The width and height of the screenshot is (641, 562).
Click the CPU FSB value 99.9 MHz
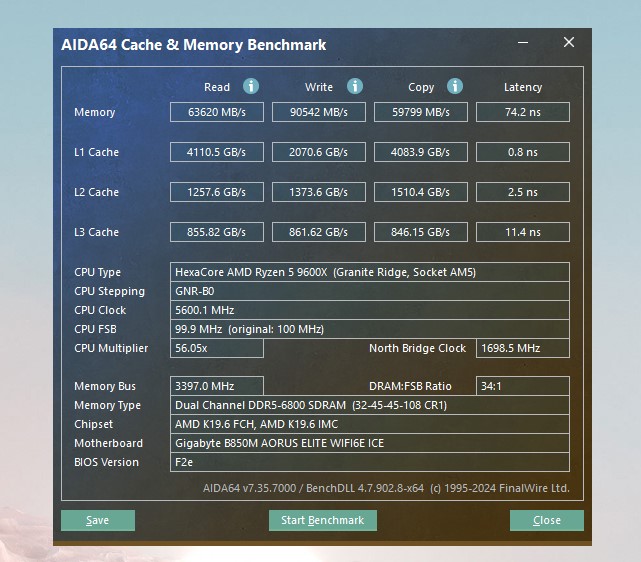370,329
